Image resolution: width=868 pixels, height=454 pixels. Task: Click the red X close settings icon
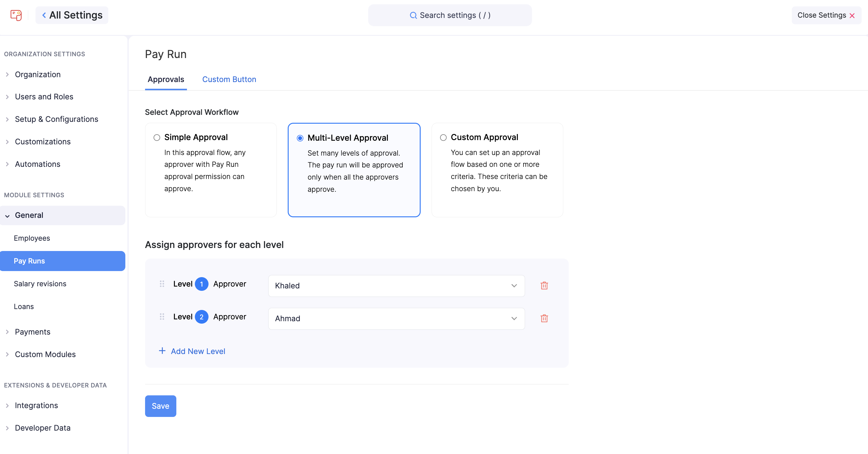[852, 15]
